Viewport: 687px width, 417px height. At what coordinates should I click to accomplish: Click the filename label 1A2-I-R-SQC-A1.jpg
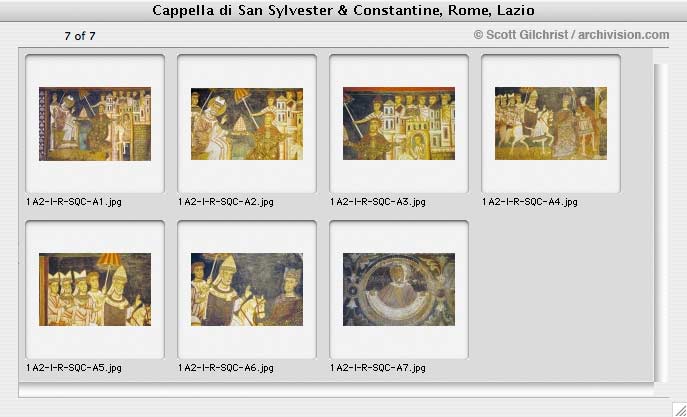pos(74,202)
